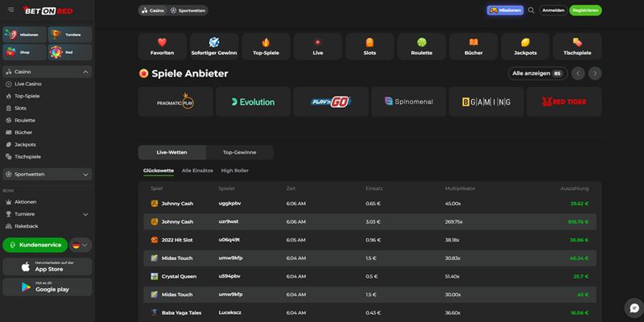
Task: Select Favoriten heart category
Action: point(163,47)
